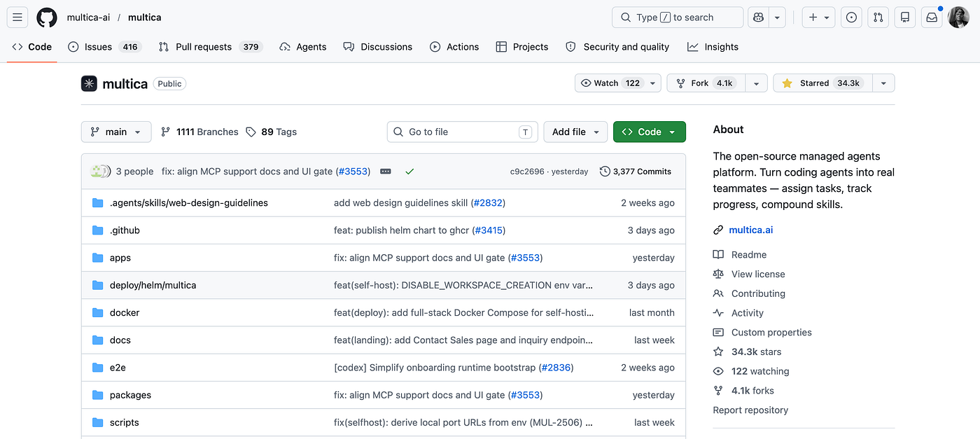Open the create new plus dropdown
The height and width of the screenshot is (439, 980).
point(818,18)
